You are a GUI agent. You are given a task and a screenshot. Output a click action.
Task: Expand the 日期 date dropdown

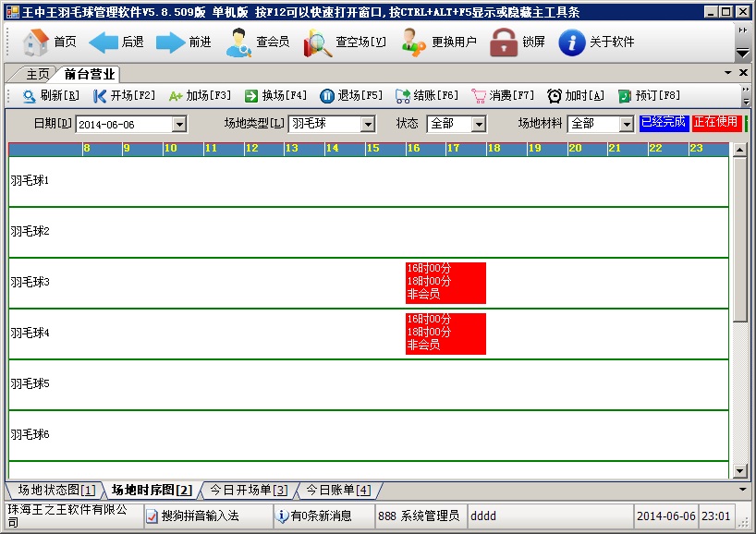tap(179, 124)
